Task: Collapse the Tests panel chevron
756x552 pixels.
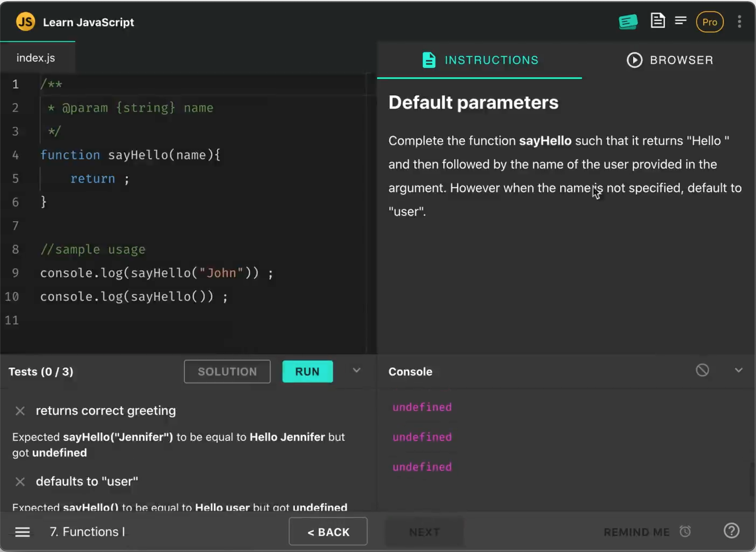Action: pos(356,371)
